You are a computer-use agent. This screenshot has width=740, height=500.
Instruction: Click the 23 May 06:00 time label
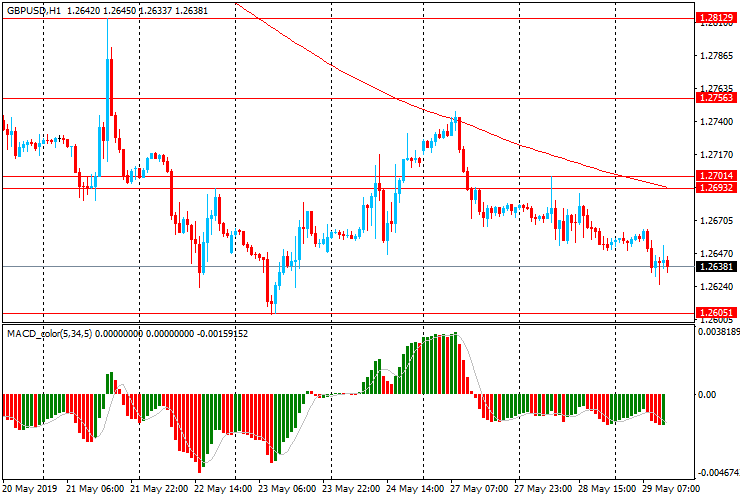pos(287,488)
